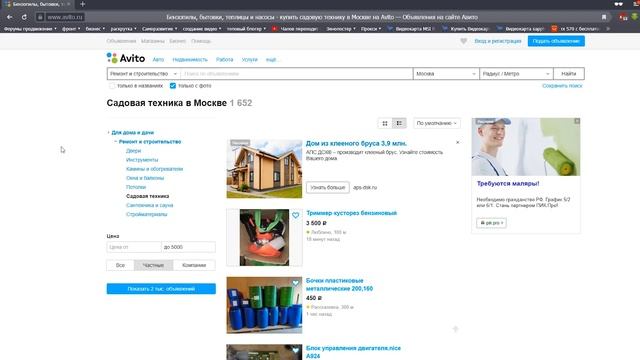640x360 pixels.
Task: Expand pik.pro dropdown in painter ad
Action: (x=491, y=223)
